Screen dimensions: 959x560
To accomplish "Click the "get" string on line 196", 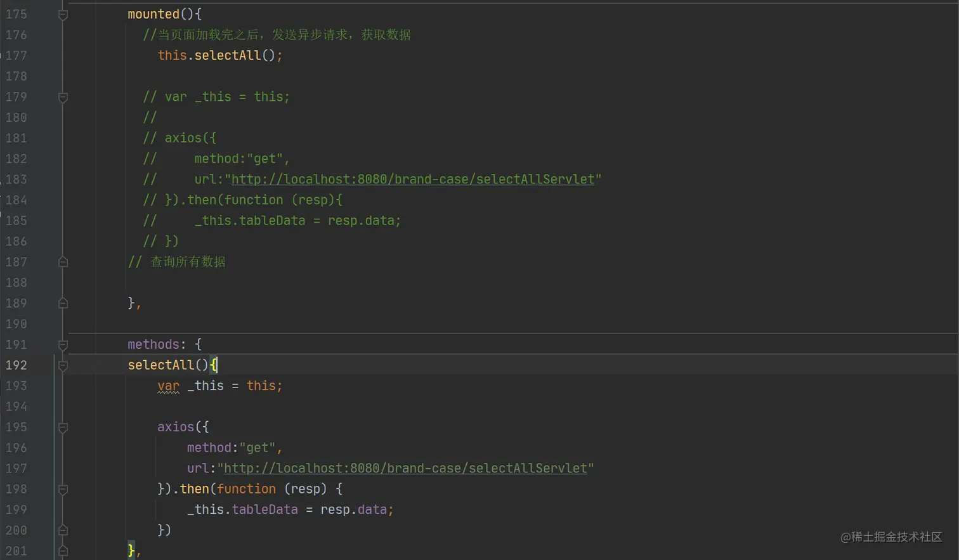I will pyautogui.click(x=258, y=448).
